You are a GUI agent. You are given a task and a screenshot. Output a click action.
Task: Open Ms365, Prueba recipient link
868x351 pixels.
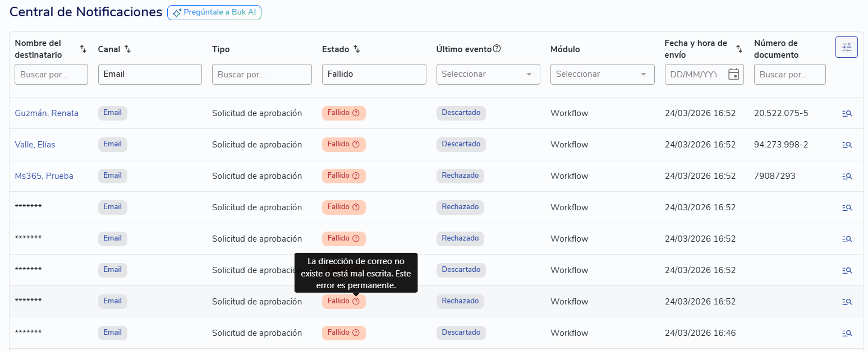44,176
